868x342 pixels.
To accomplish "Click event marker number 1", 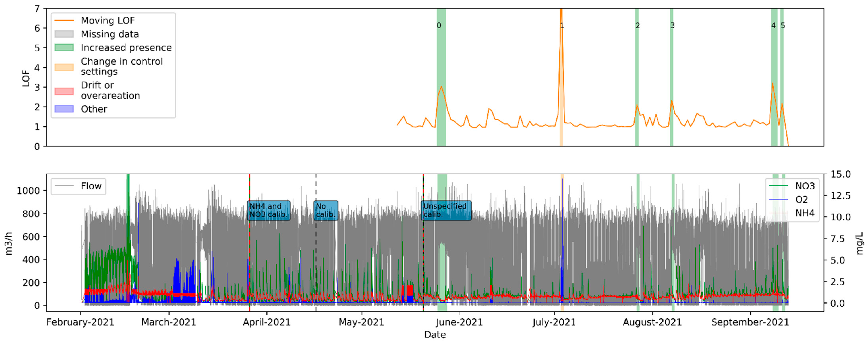I will pyautogui.click(x=562, y=26).
